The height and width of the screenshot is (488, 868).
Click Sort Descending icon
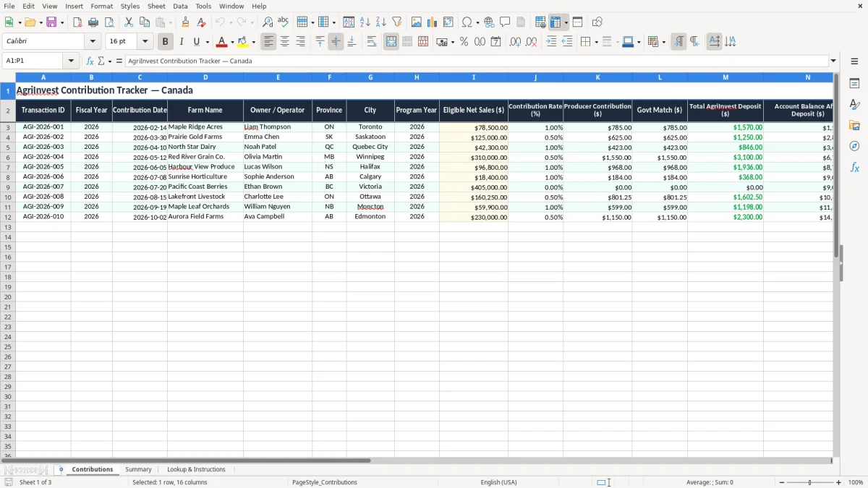click(381, 22)
